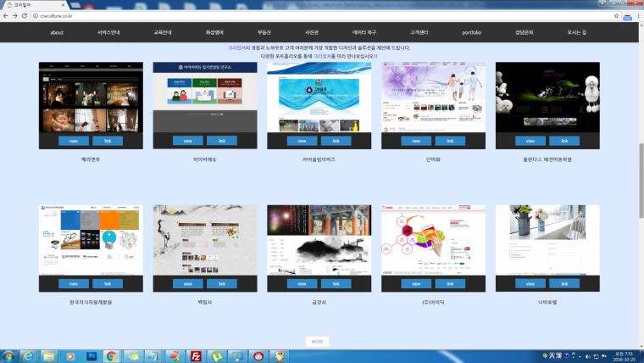Open the 화상영어 menu item

(x=214, y=32)
